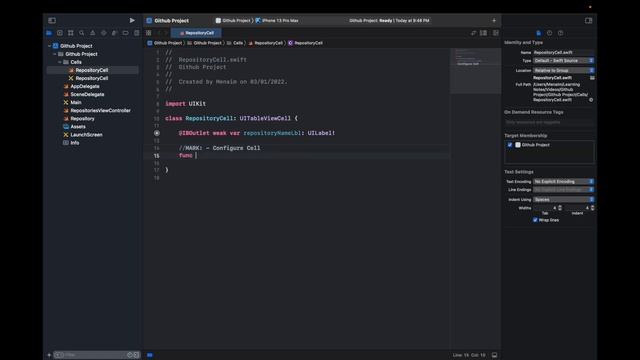Open the Text Encoding dropdown
640x360 pixels.
pyautogui.click(x=563, y=181)
